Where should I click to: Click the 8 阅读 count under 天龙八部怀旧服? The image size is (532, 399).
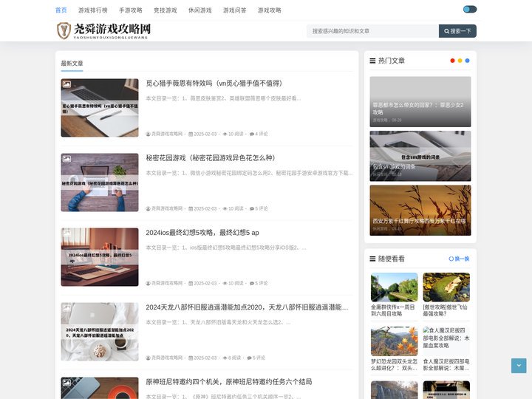point(234,358)
